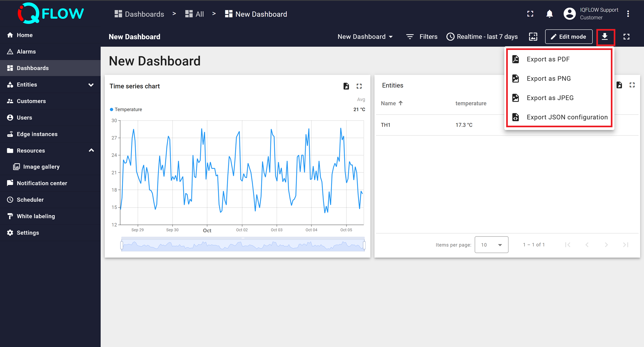644x347 pixels.
Task: Click the user profile avatar icon
Action: pos(569,14)
